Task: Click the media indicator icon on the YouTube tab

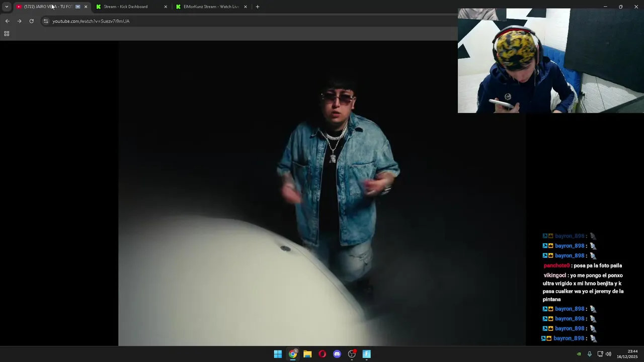Action: (x=77, y=7)
